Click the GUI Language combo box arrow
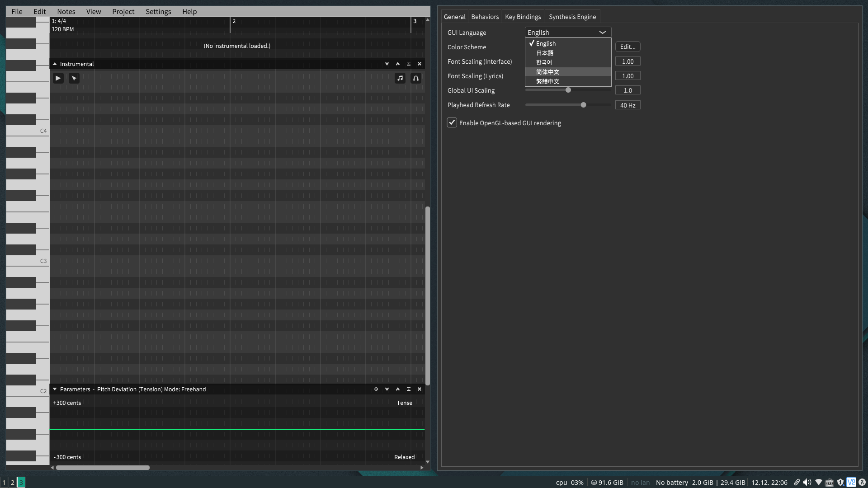Image resolution: width=868 pixels, height=488 pixels. 603,33
